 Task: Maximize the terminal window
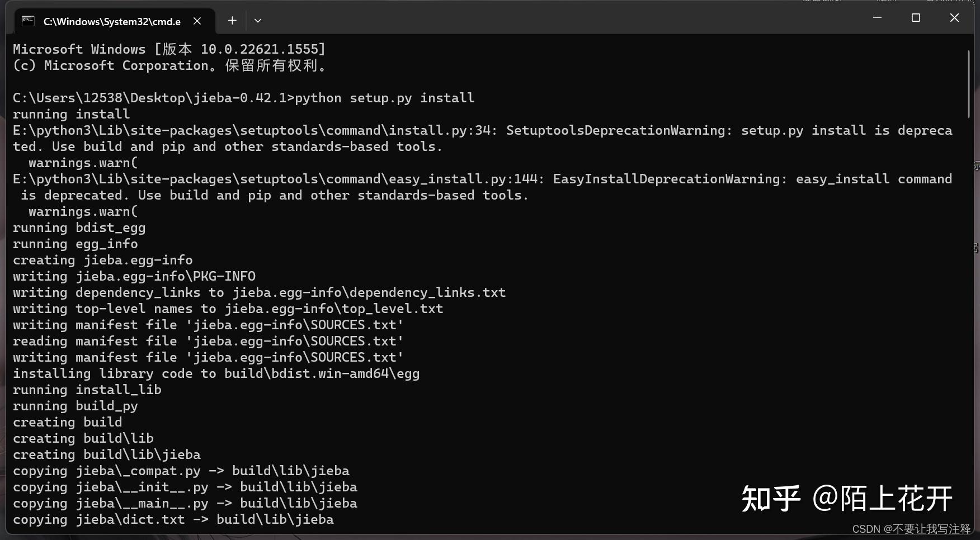click(915, 17)
